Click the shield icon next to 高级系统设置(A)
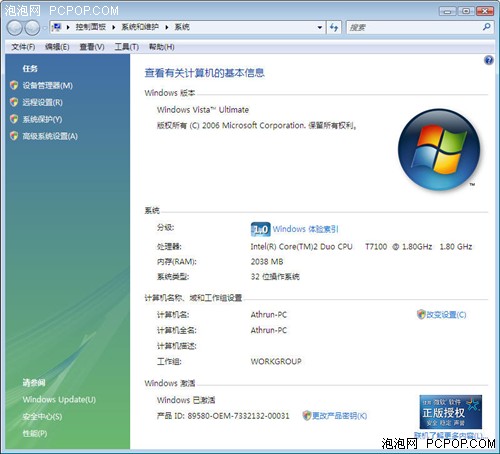500x454 pixels. 14,136
